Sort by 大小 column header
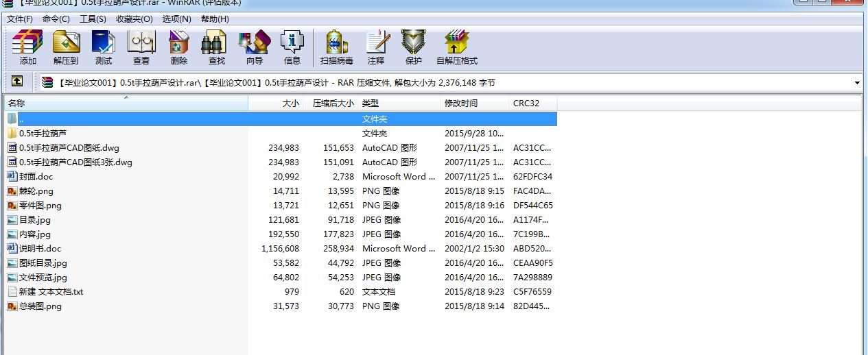The width and height of the screenshot is (868, 355). click(x=276, y=103)
